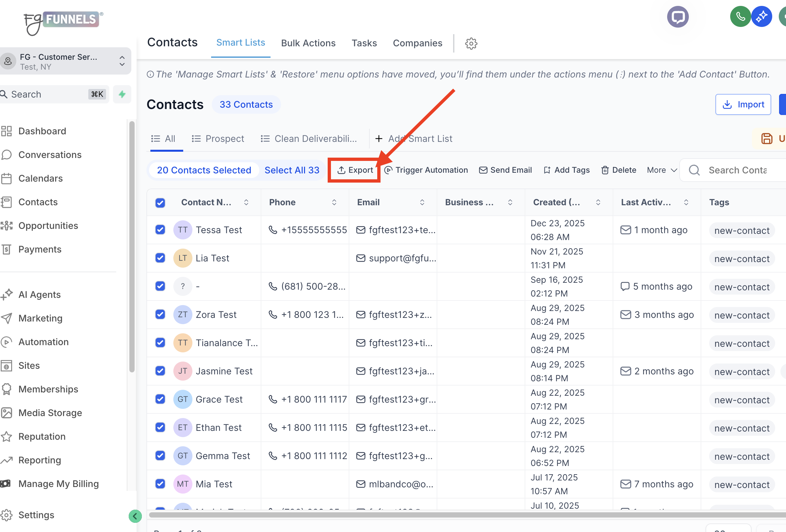786x532 pixels.
Task: Click the contacts settings gear icon
Action: [x=471, y=43]
